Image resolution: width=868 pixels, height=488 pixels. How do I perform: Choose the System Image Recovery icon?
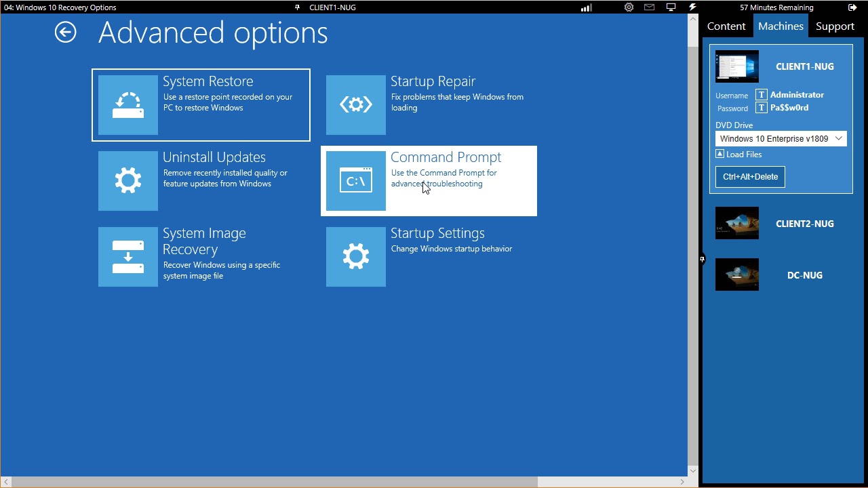(128, 257)
